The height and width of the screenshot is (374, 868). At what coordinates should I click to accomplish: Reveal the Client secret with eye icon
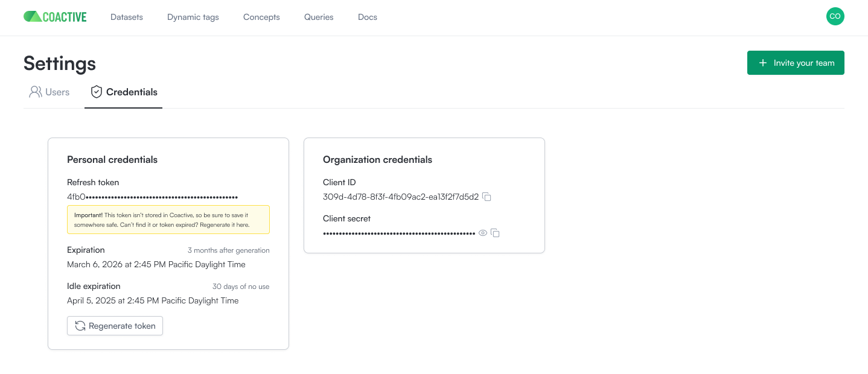(x=483, y=233)
